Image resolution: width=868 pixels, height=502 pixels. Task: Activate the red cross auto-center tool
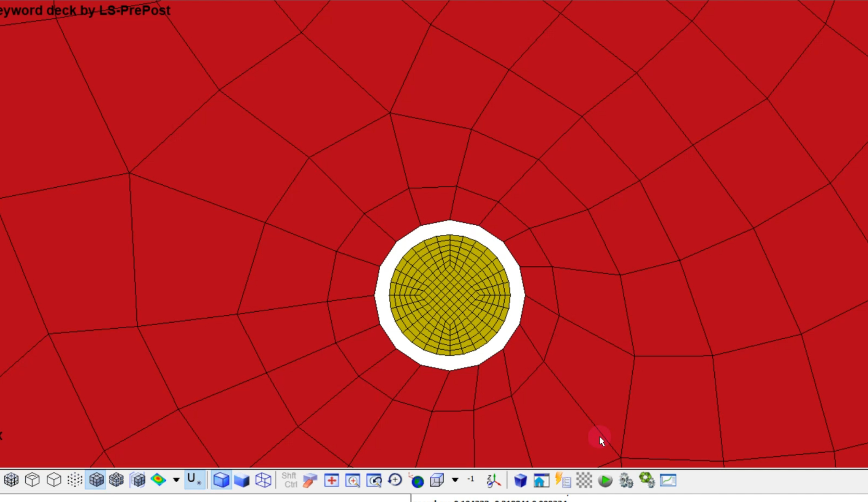[x=332, y=480]
